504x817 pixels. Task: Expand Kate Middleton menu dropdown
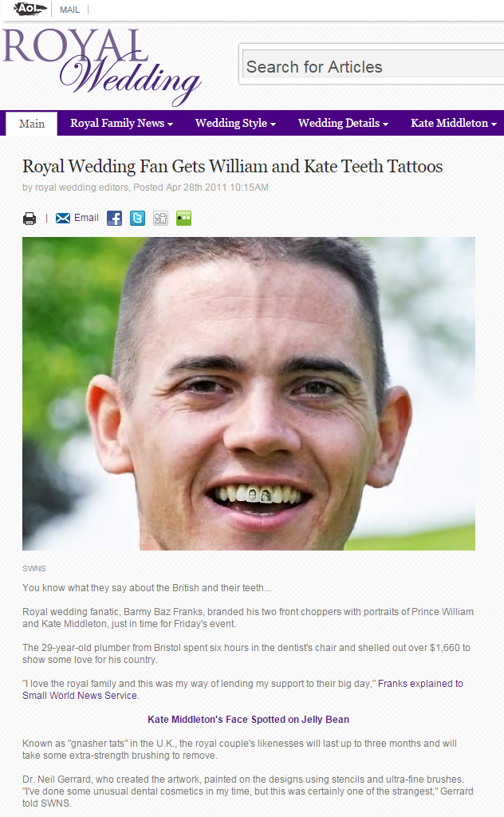(x=454, y=124)
